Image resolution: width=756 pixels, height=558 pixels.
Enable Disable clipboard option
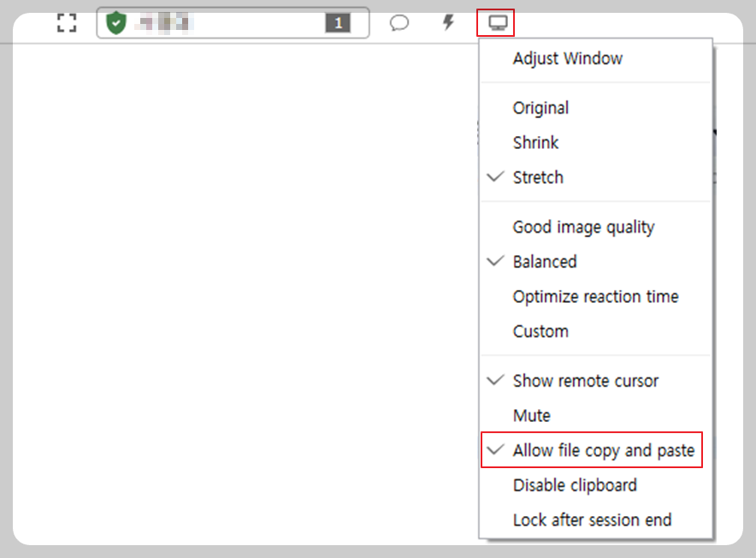[x=595, y=485]
